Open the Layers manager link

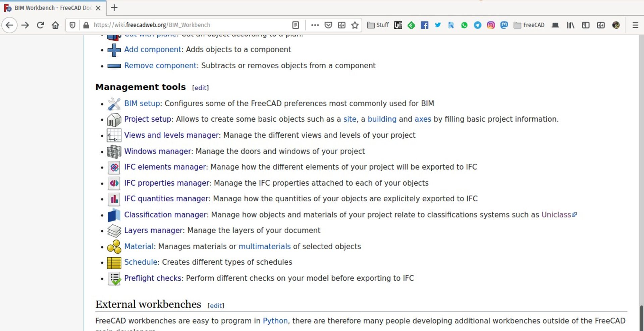point(154,231)
